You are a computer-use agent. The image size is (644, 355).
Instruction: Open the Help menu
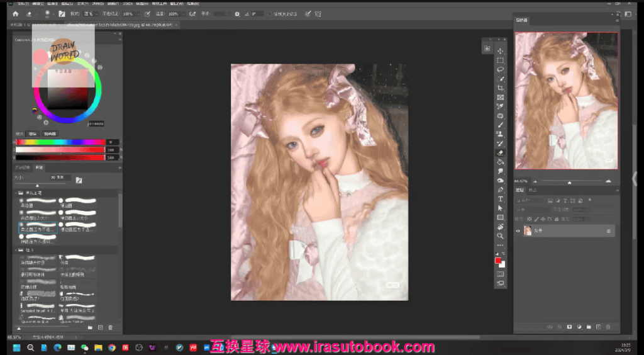click(x=193, y=4)
